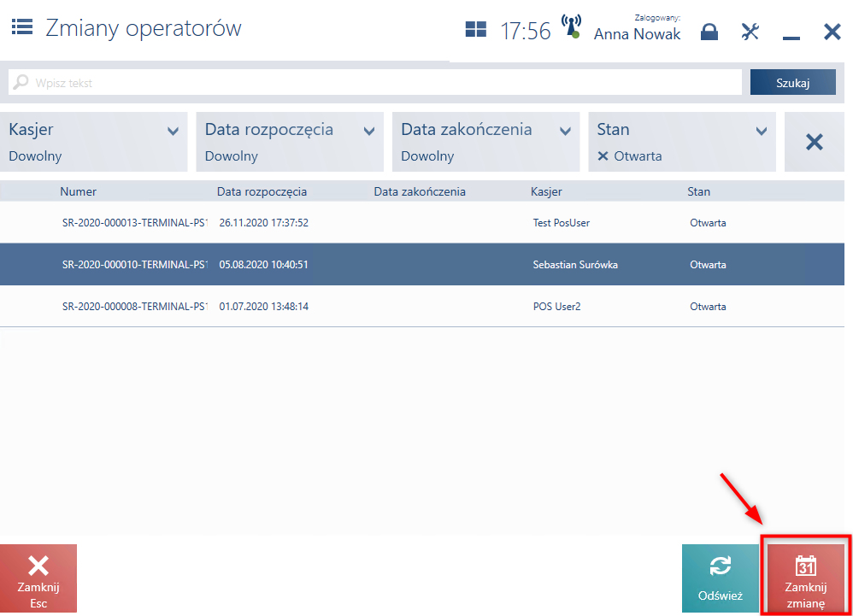The width and height of the screenshot is (853, 616).
Task: Click cashier Test PosUser cell
Action: tap(562, 223)
